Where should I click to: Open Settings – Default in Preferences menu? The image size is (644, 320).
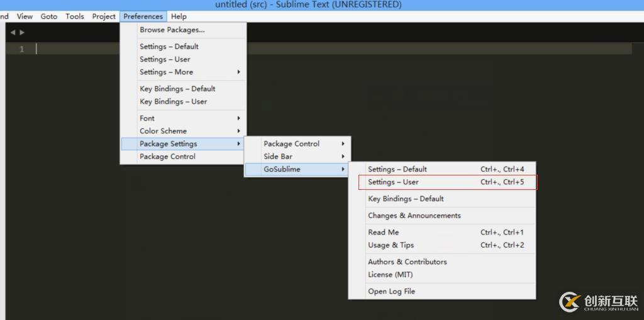184,47
